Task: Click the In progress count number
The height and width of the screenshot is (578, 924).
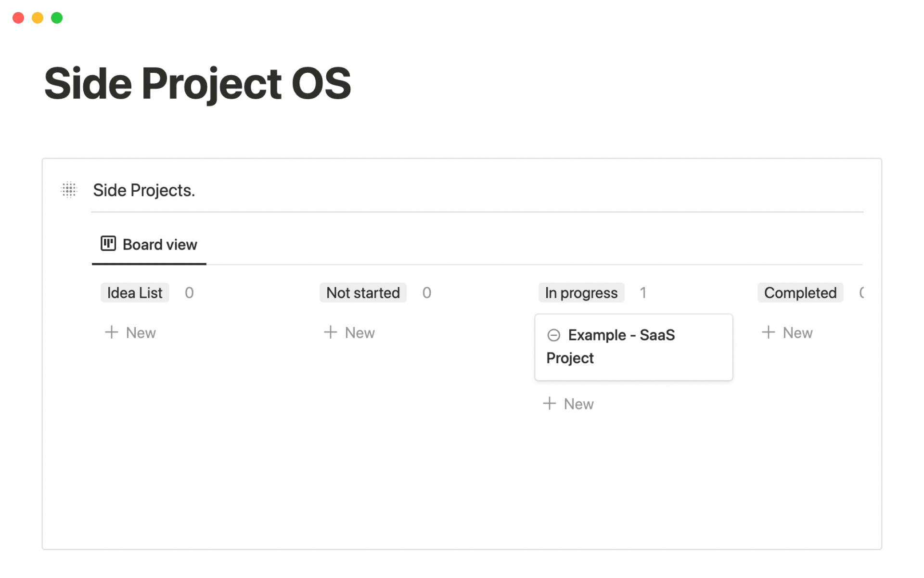Action: tap(643, 293)
